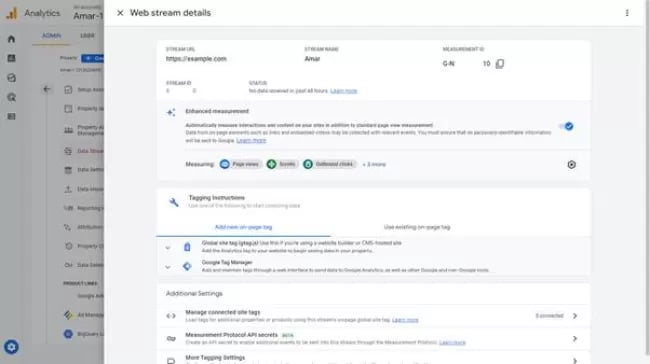Select Setup Assistant in Admin list
The height and width of the screenshot is (364, 650).
point(84,90)
